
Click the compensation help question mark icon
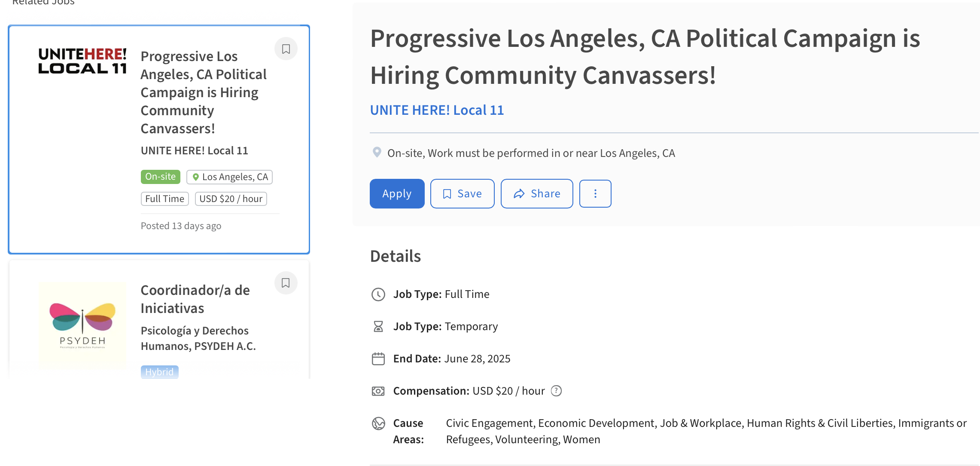click(556, 391)
